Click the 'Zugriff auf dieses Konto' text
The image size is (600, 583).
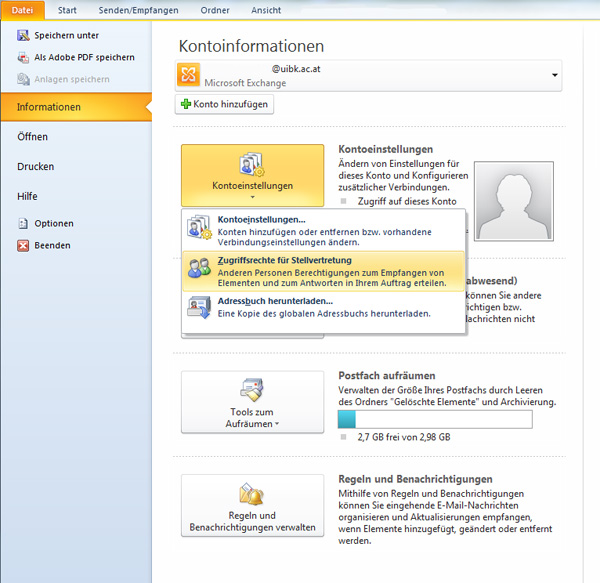click(407, 201)
